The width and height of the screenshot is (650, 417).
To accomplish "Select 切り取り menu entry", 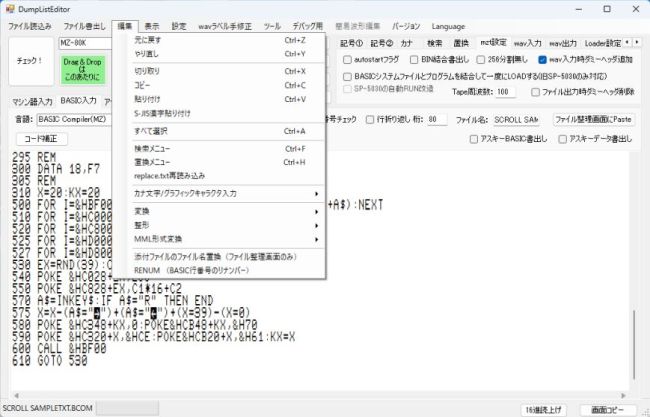I will pyautogui.click(x=226, y=71).
